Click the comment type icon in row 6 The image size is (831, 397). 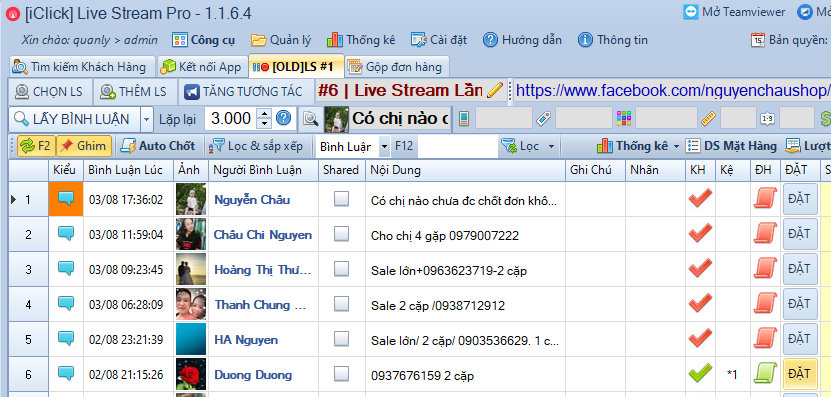pyautogui.click(x=66, y=374)
